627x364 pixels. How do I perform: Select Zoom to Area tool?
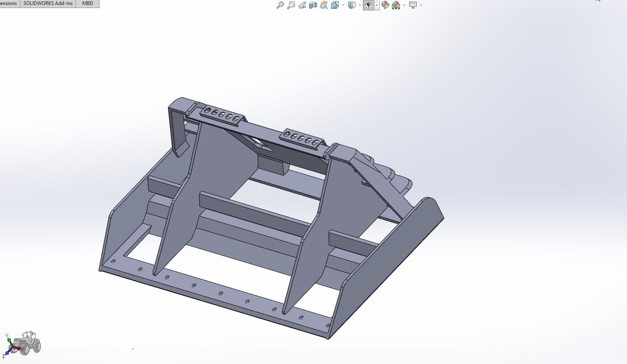click(291, 5)
